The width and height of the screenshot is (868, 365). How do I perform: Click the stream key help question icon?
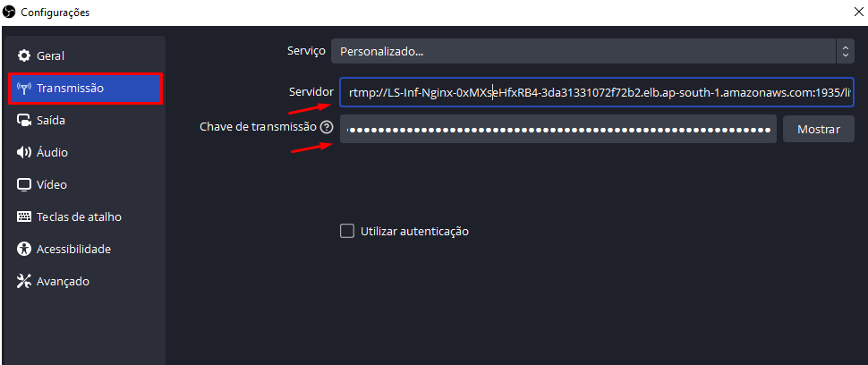tap(327, 128)
